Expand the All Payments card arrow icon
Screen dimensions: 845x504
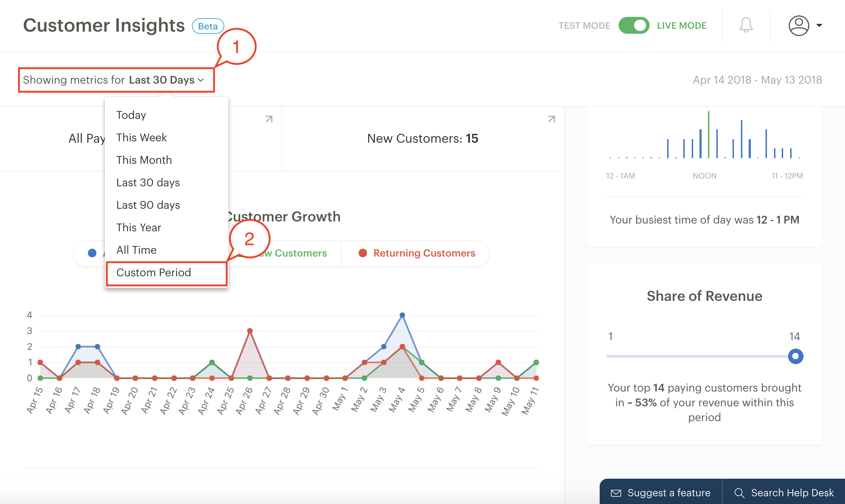click(x=269, y=119)
